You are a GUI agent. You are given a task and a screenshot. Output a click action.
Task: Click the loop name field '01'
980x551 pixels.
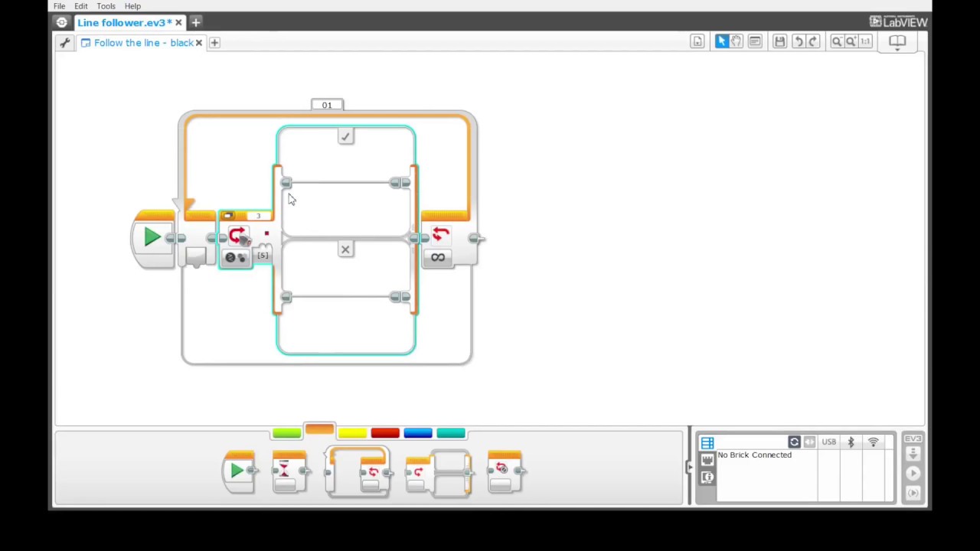coord(327,105)
